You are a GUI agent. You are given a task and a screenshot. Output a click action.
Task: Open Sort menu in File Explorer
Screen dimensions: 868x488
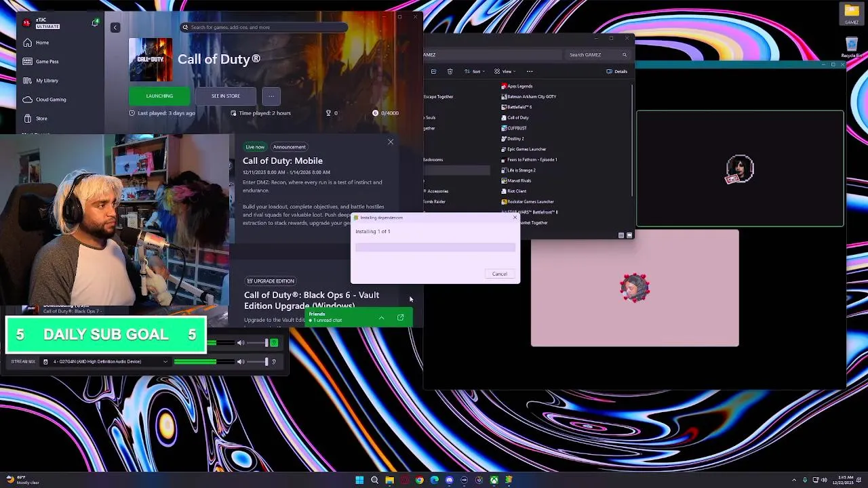click(473, 71)
